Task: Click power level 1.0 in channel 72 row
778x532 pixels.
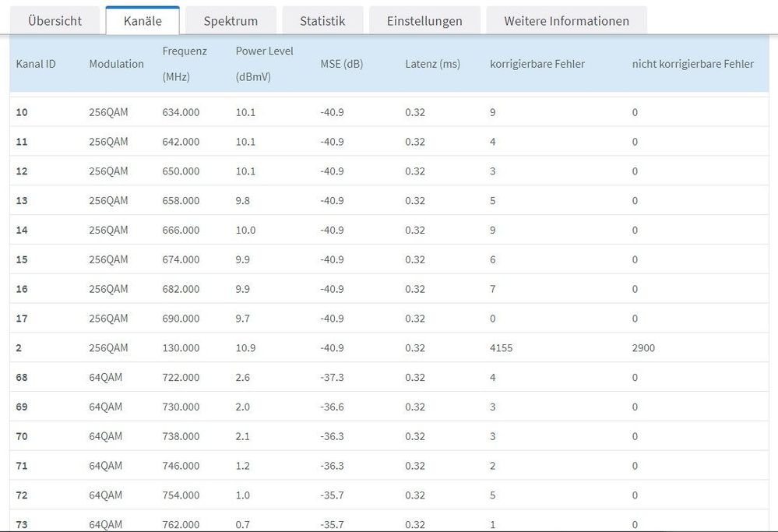Action: coord(243,495)
